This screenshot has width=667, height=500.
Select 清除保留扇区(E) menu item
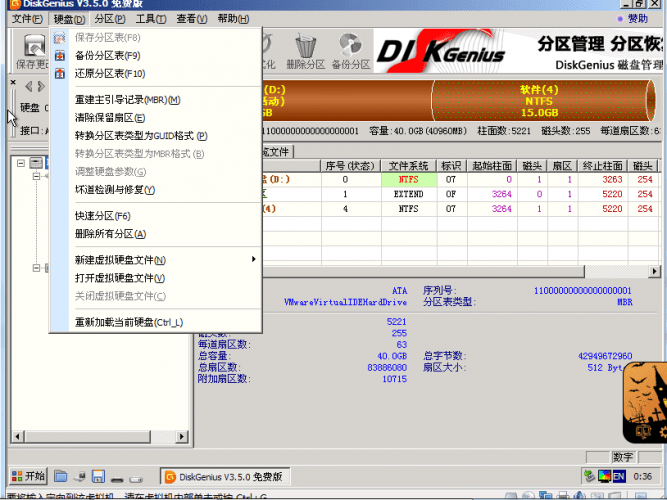[x=156, y=118]
